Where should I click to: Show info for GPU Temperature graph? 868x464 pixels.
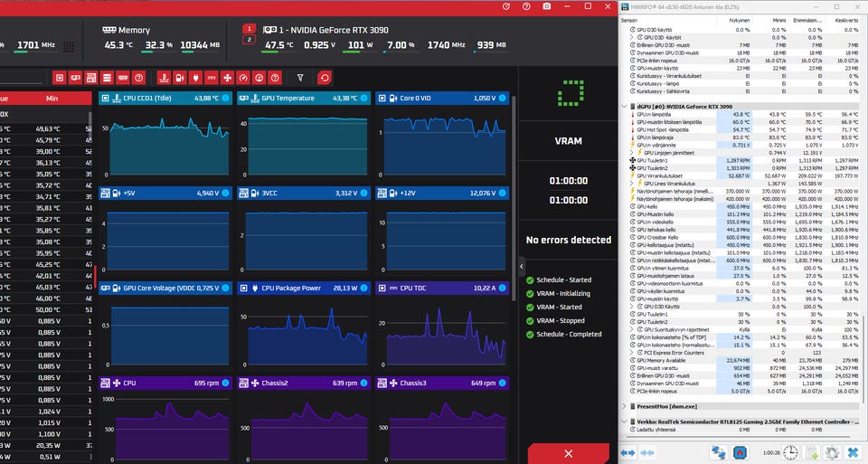(363, 98)
